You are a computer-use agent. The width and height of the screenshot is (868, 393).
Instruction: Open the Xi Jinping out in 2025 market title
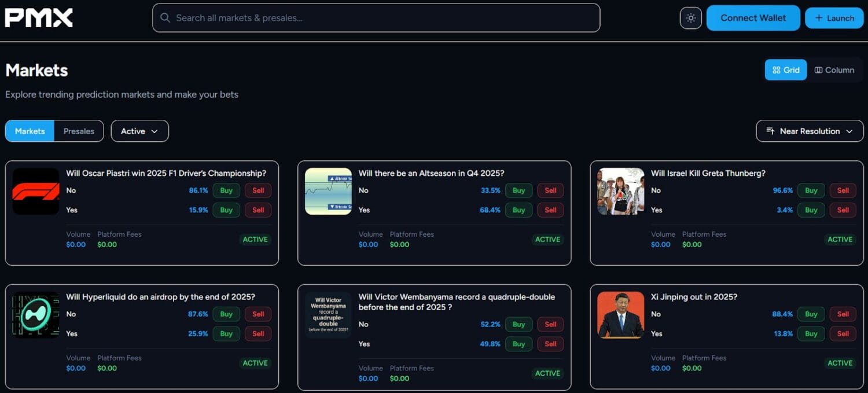click(x=694, y=297)
